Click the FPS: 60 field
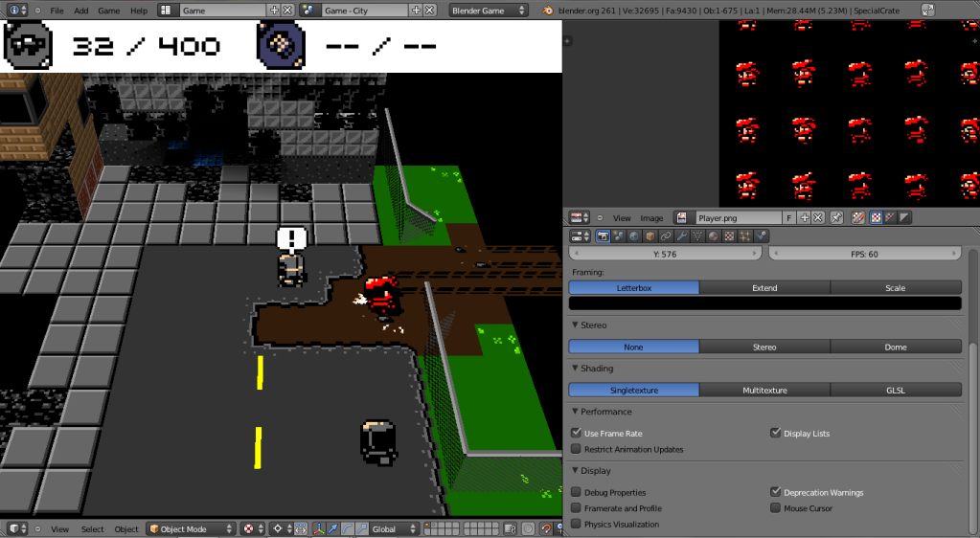 click(864, 254)
